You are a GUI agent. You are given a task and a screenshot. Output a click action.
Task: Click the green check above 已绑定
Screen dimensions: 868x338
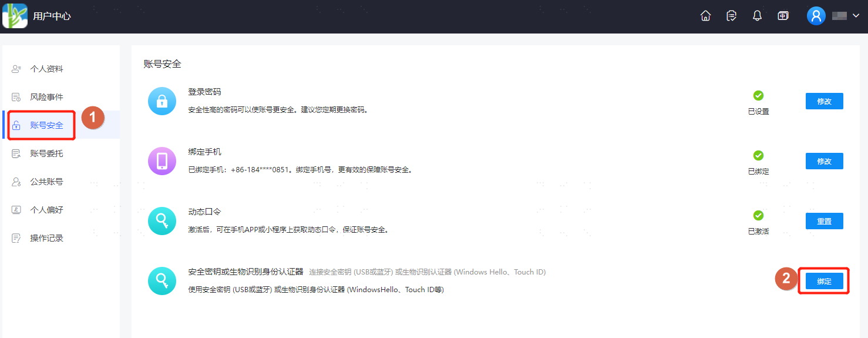(x=758, y=155)
